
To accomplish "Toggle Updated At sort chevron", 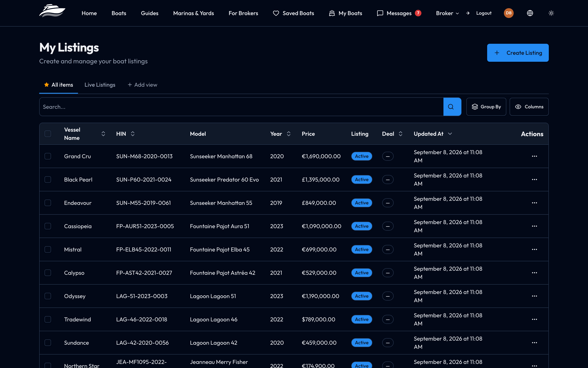I will (x=450, y=134).
